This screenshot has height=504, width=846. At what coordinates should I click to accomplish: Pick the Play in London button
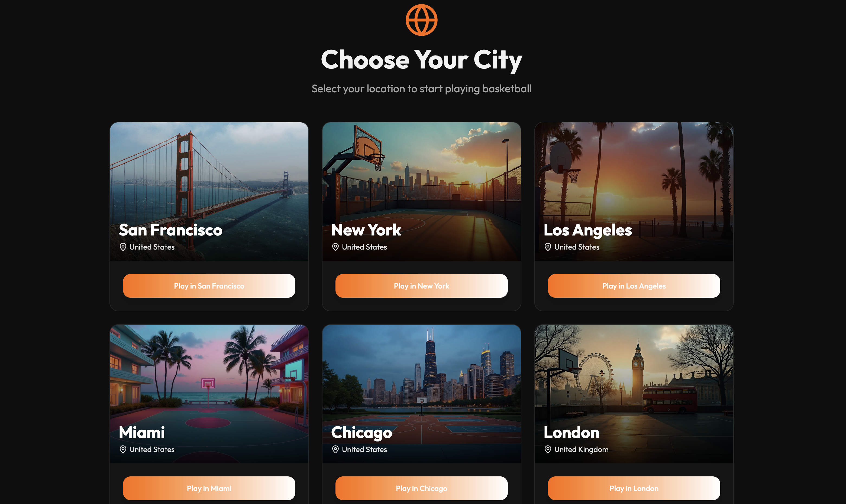pos(634,488)
